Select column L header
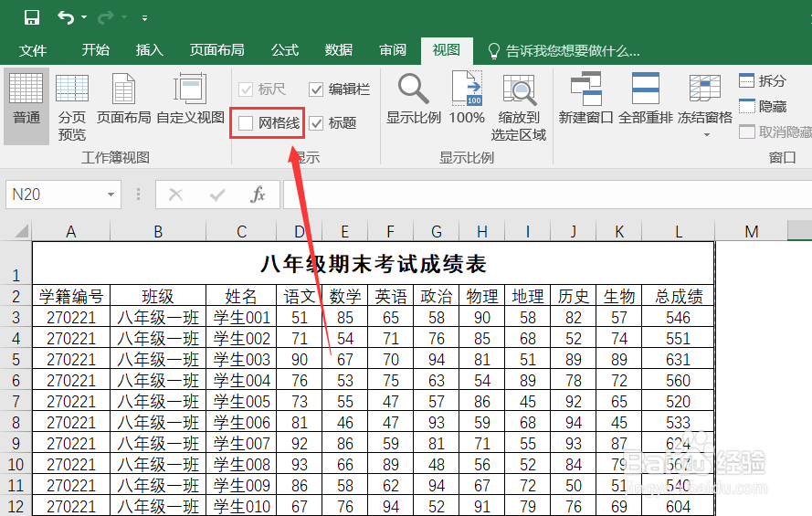 (678, 231)
